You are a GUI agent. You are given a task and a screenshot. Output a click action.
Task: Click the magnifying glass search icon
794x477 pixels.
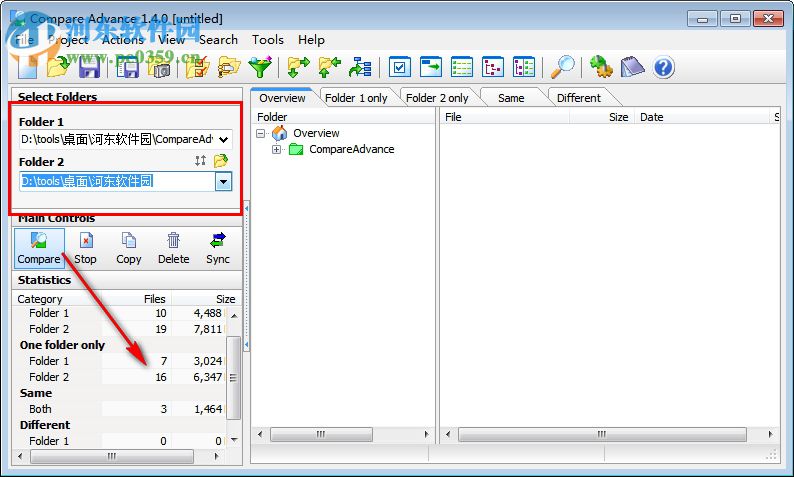point(563,67)
